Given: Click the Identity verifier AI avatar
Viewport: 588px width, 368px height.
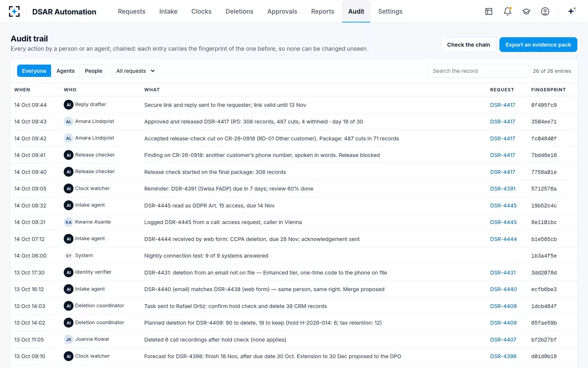Looking at the screenshot, I should [x=69, y=272].
